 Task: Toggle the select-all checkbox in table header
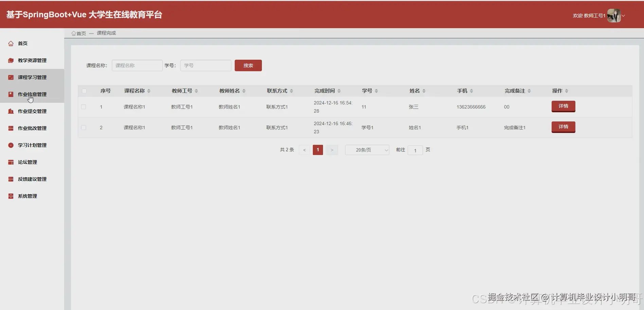point(84,91)
